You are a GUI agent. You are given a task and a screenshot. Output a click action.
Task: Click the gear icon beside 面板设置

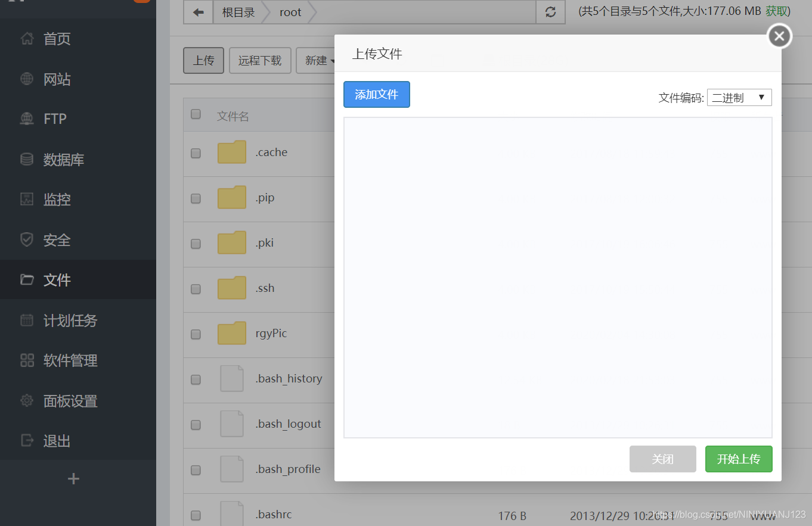27,400
